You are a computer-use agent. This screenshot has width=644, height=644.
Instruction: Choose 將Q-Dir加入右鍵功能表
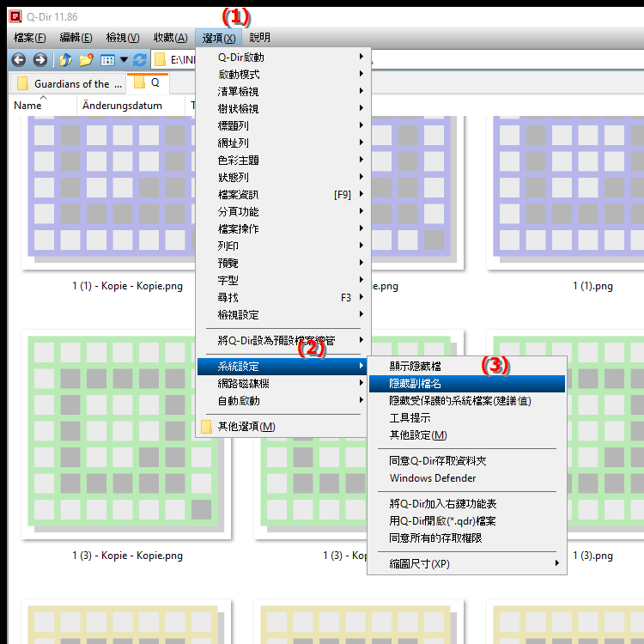pos(467,504)
